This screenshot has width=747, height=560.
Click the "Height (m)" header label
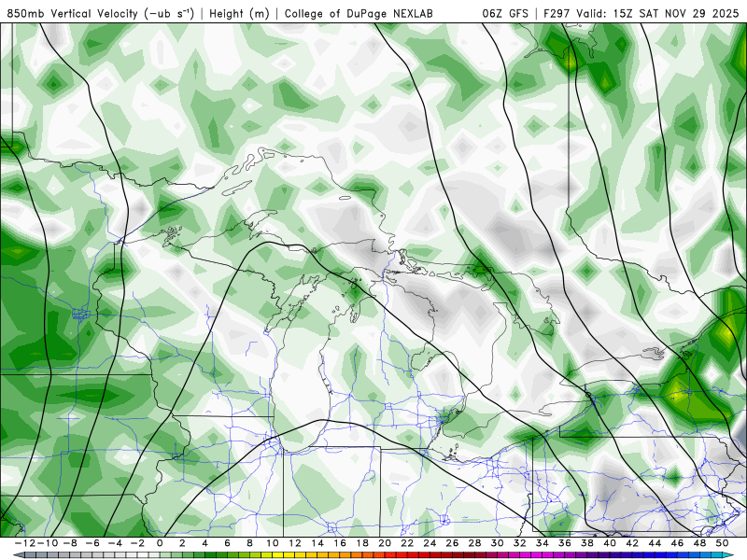pos(239,13)
